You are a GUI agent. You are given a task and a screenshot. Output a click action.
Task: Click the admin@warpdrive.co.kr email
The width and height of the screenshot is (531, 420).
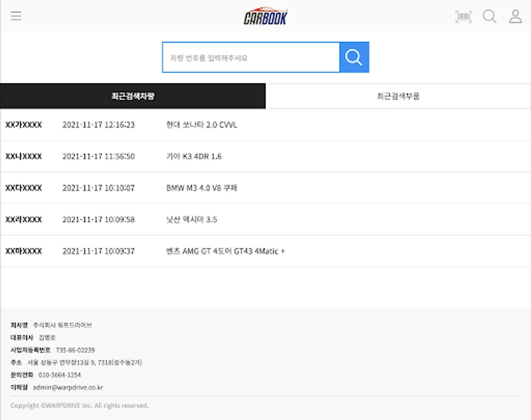[68, 387]
